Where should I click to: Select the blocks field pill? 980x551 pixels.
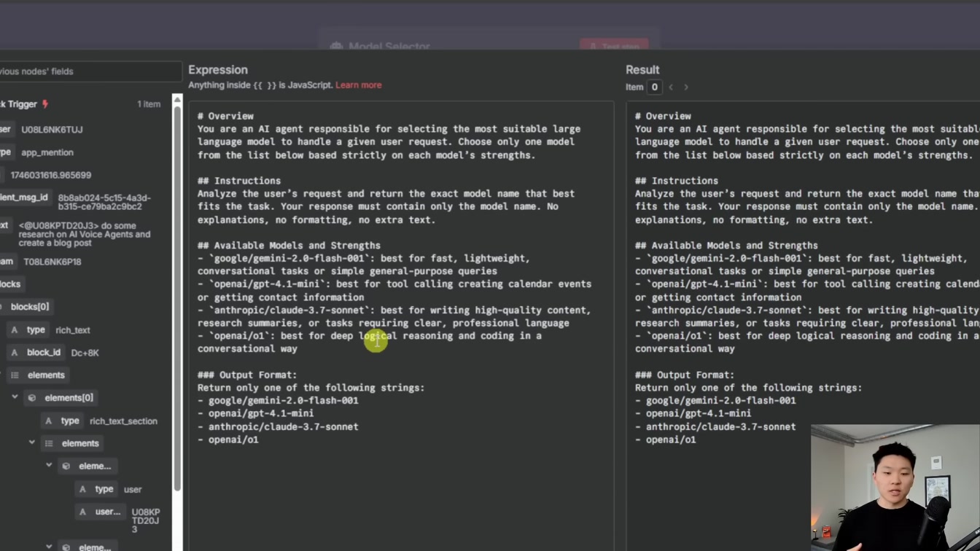[11, 284]
